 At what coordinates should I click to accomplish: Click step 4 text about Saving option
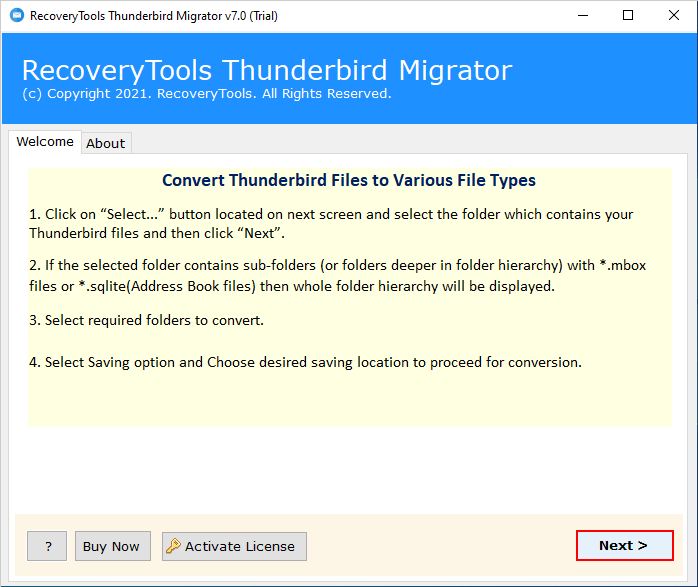coord(305,362)
